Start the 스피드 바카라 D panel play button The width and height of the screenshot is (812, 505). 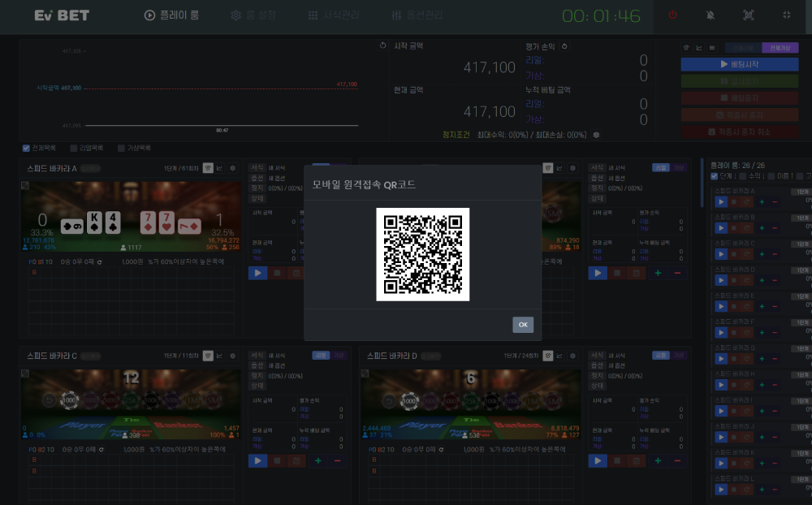[x=598, y=460]
